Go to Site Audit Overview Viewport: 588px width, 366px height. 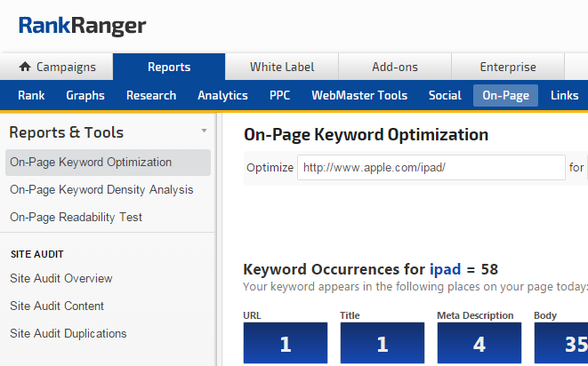61,279
